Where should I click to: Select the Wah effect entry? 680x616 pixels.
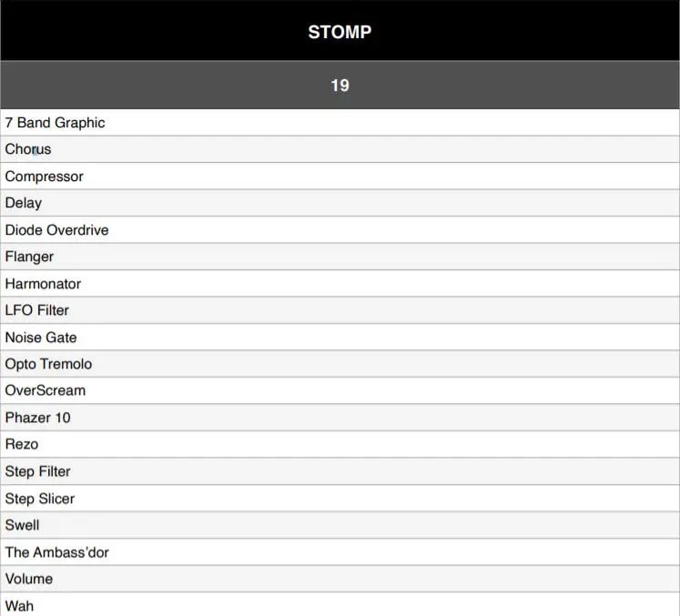click(19, 605)
